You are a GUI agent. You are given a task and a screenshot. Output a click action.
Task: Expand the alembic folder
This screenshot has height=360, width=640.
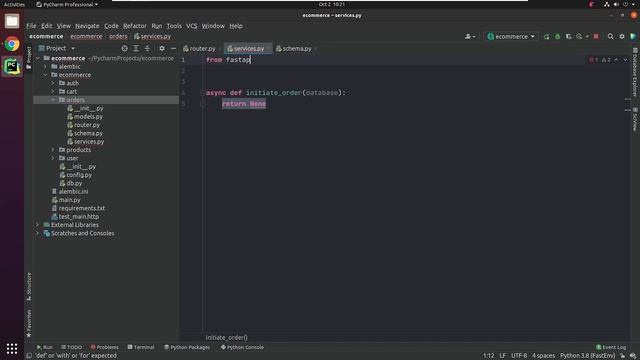tap(45, 67)
